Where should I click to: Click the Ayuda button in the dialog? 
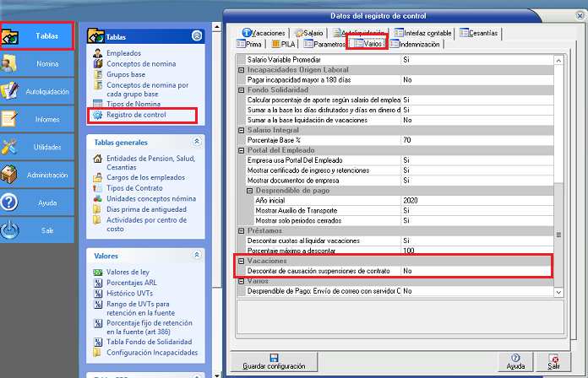tap(514, 362)
